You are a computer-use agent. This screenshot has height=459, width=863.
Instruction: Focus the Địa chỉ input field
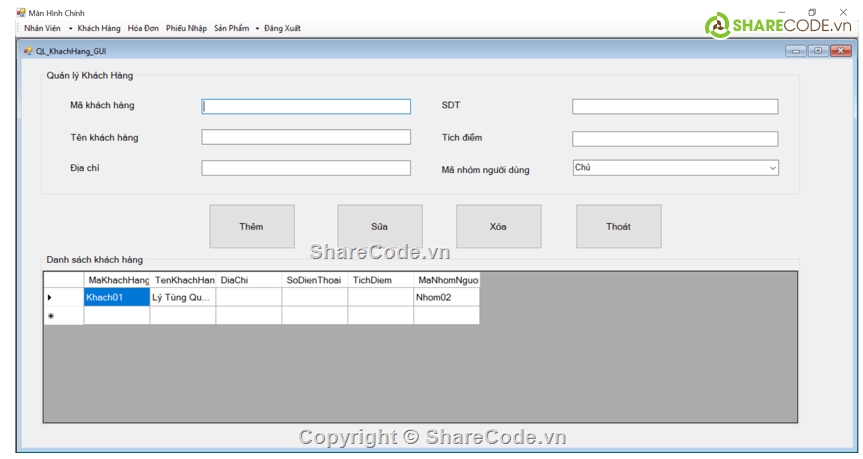(x=306, y=168)
